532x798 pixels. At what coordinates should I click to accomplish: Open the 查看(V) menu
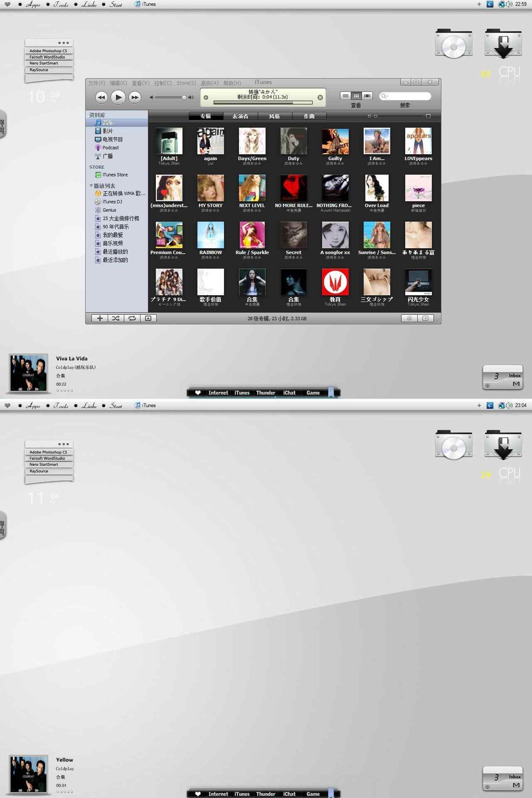click(140, 83)
